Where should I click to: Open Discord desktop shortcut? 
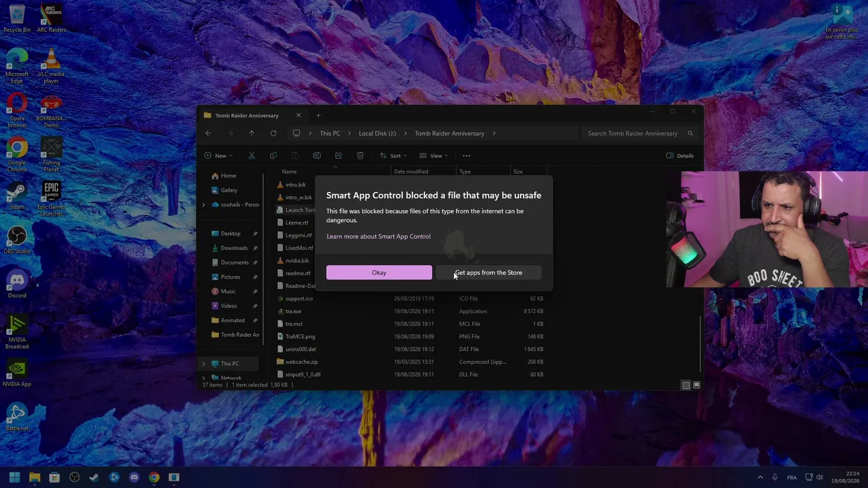(17, 284)
